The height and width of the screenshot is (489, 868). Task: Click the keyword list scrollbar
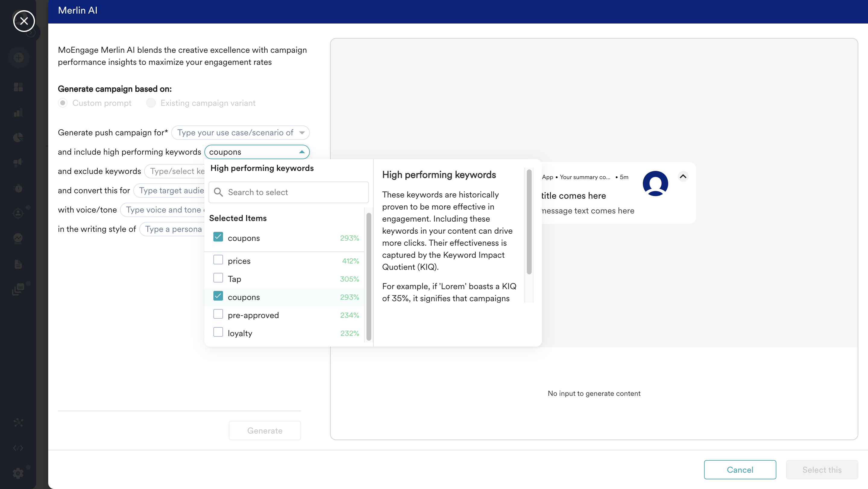coord(369,276)
